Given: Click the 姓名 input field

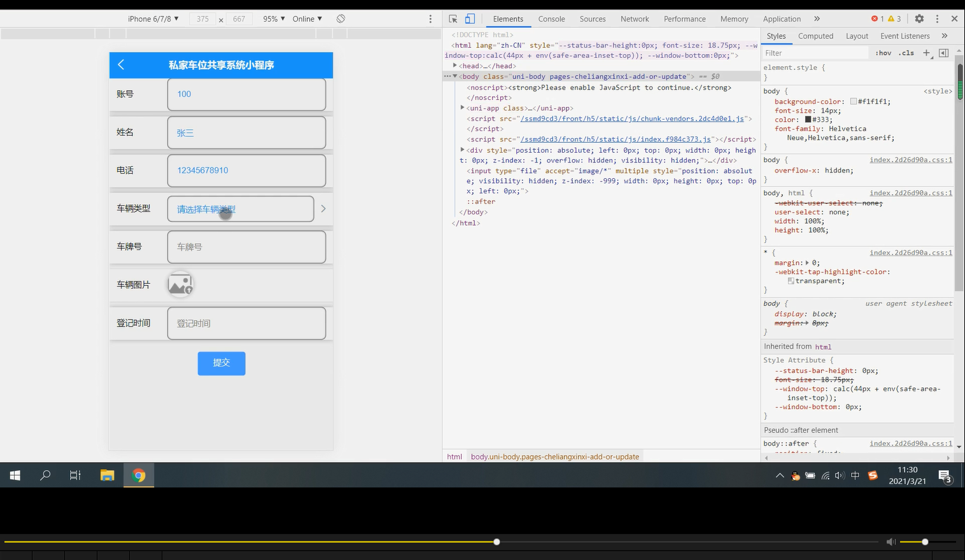Looking at the screenshot, I should click(x=246, y=132).
